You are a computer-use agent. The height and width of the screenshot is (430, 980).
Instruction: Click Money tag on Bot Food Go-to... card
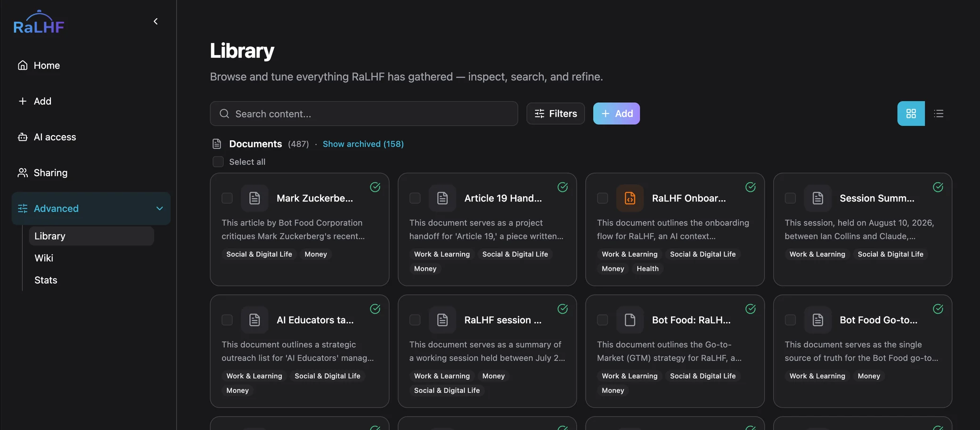point(869,376)
